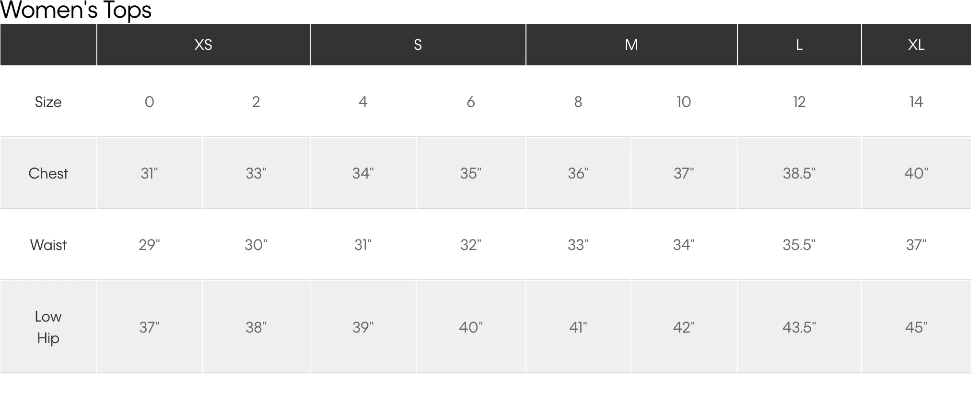Select the 41" low hip value

point(578,327)
